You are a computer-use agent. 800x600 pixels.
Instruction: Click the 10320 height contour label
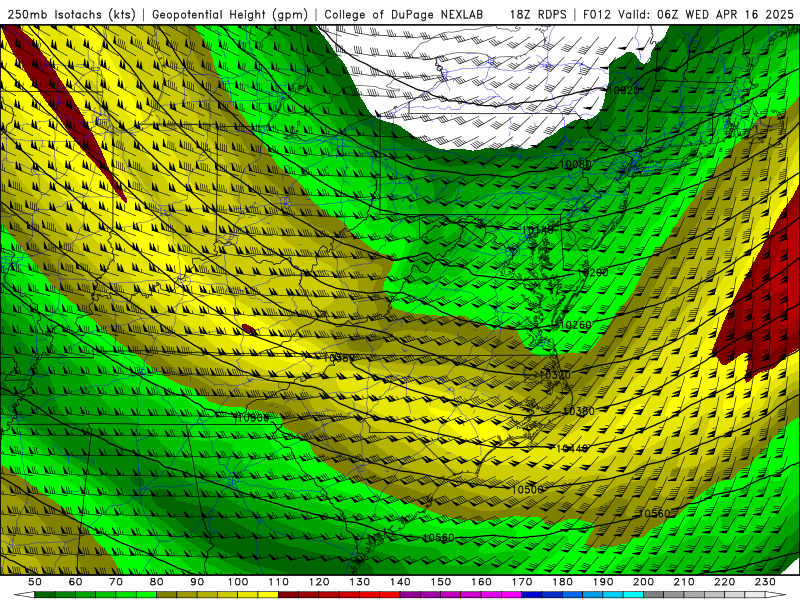tap(555, 375)
